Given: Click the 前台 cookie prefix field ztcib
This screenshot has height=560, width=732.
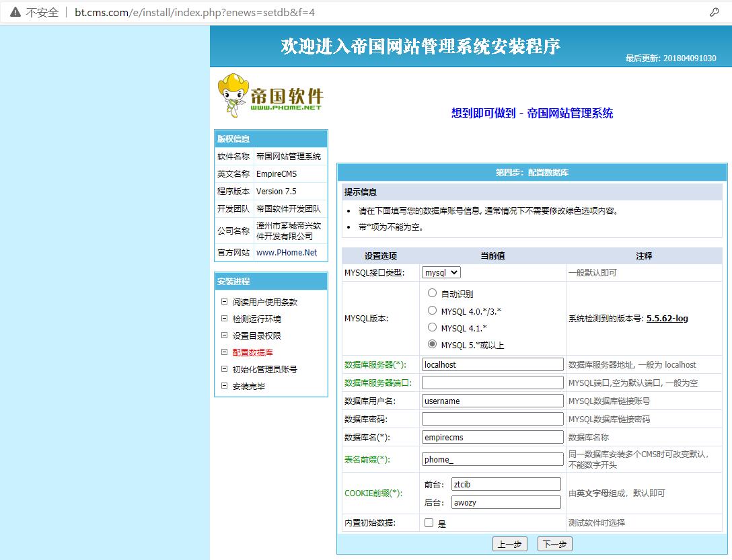Looking at the screenshot, I should [506, 484].
